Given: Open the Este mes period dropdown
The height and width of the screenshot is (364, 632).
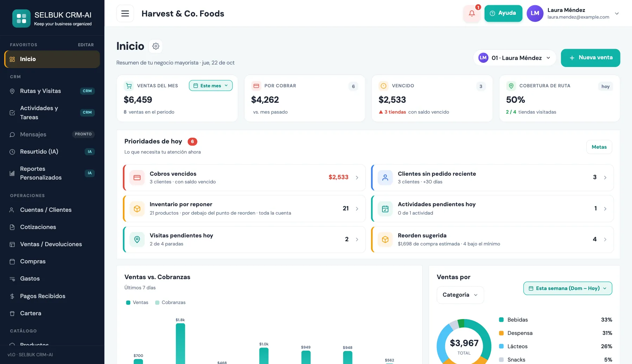Looking at the screenshot, I should [211, 86].
